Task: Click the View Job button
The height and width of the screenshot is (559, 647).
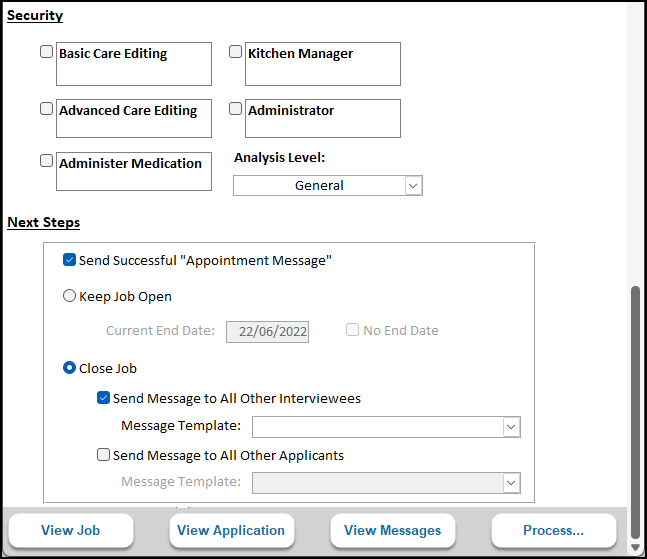Action: click(x=70, y=531)
